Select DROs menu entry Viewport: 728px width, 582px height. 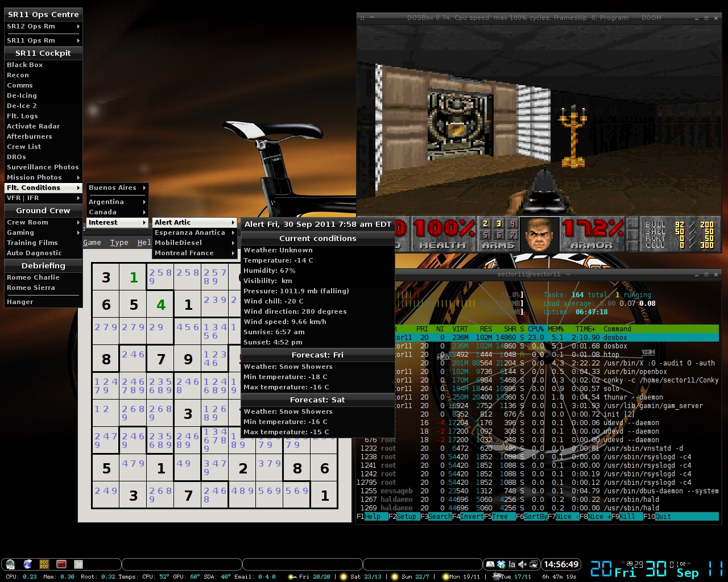tap(43, 157)
